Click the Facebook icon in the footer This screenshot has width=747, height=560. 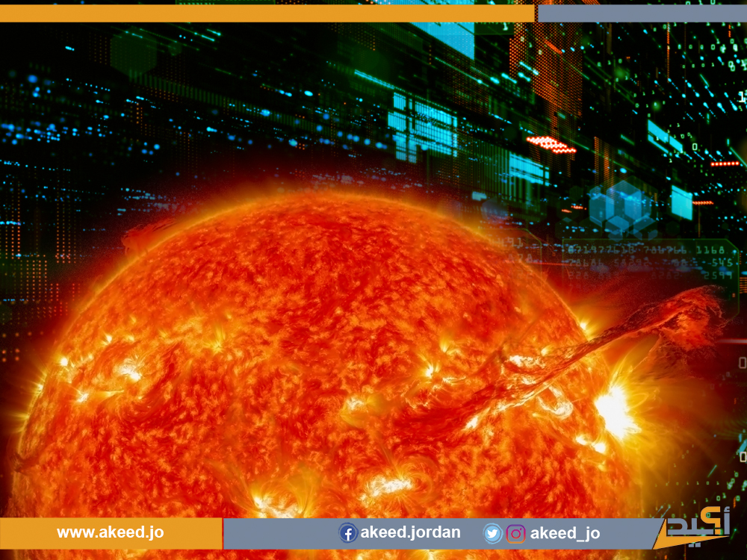347,533
